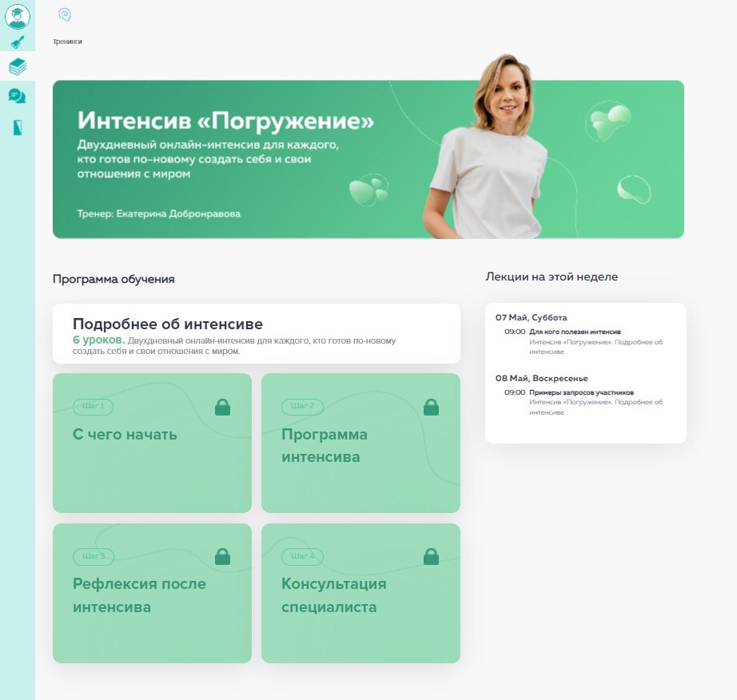This screenshot has height=700, width=737.
Task: Click the lock on Программа интенсива card
Action: 431,408
